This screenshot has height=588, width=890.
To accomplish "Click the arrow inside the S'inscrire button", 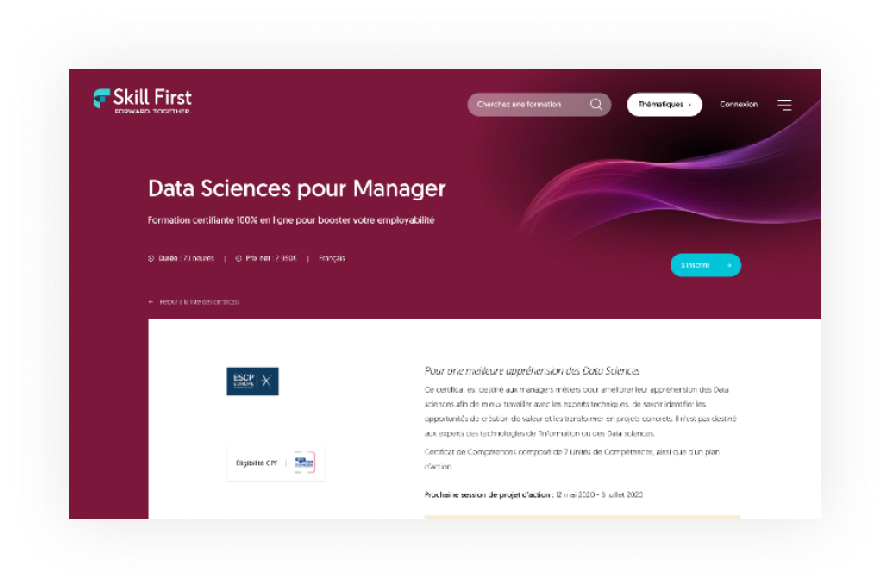I will click(x=728, y=265).
